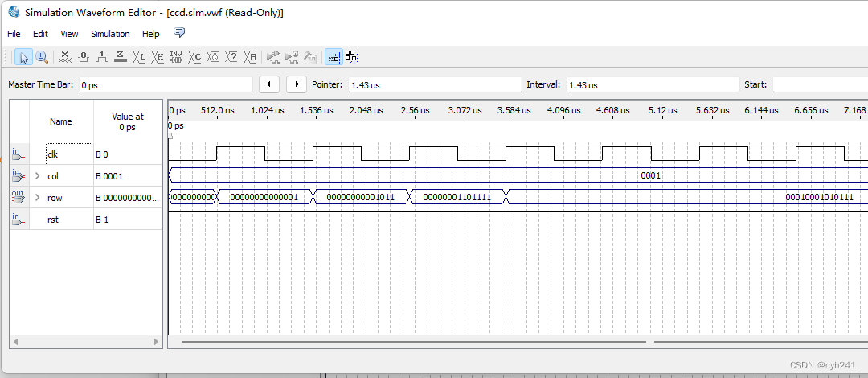Screen dimensions: 868x378
Task: Move time bar to previous transition
Action: [269, 84]
